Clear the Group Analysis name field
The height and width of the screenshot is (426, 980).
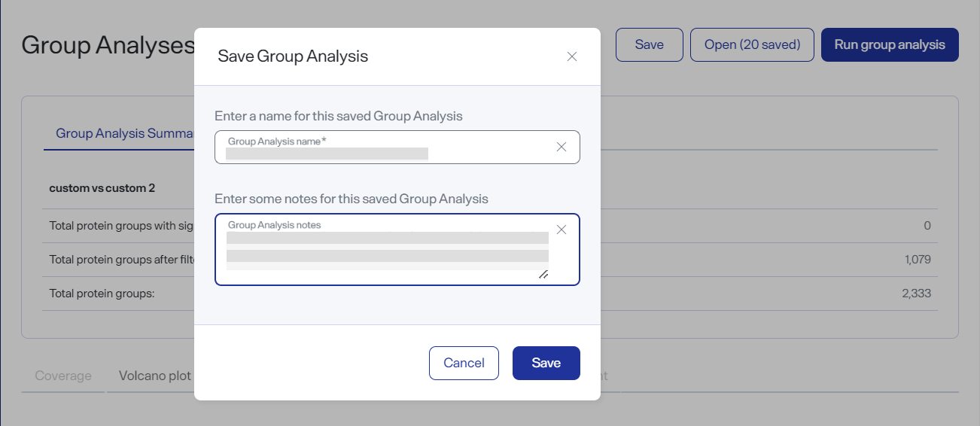562,147
